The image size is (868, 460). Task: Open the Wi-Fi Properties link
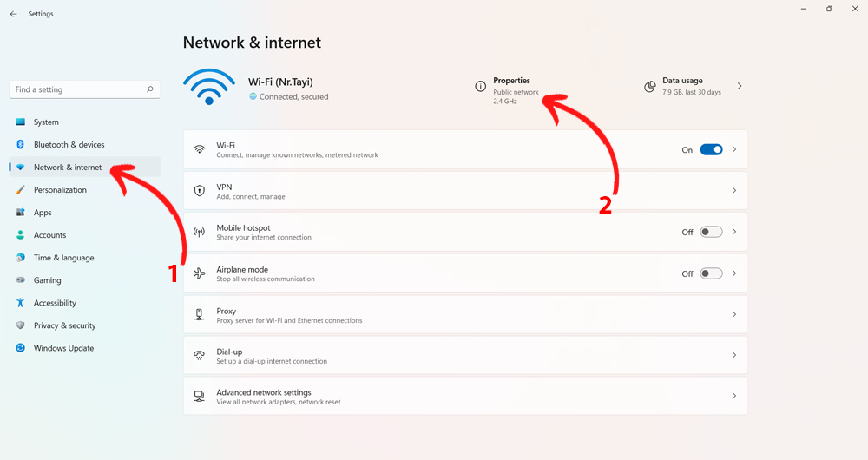point(511,81)
